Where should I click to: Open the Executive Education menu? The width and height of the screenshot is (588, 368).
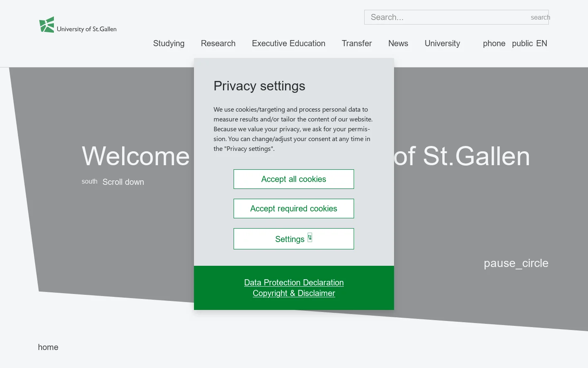coord(289,43)
